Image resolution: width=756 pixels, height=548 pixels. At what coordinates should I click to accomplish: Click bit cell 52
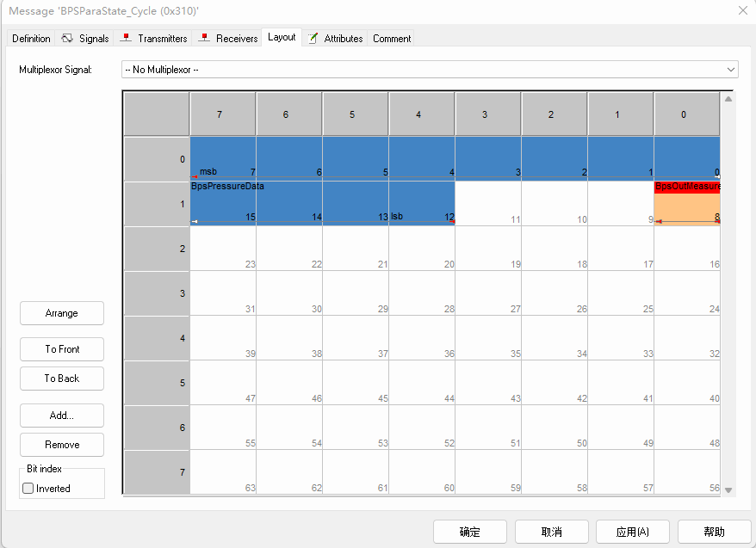tap(422, 428)
